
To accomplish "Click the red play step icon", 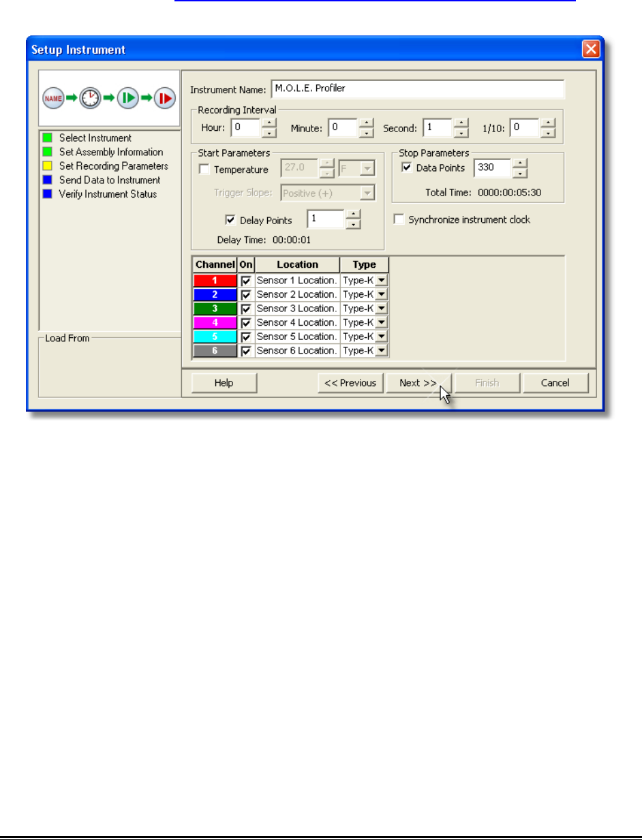I will coord(164,98).
